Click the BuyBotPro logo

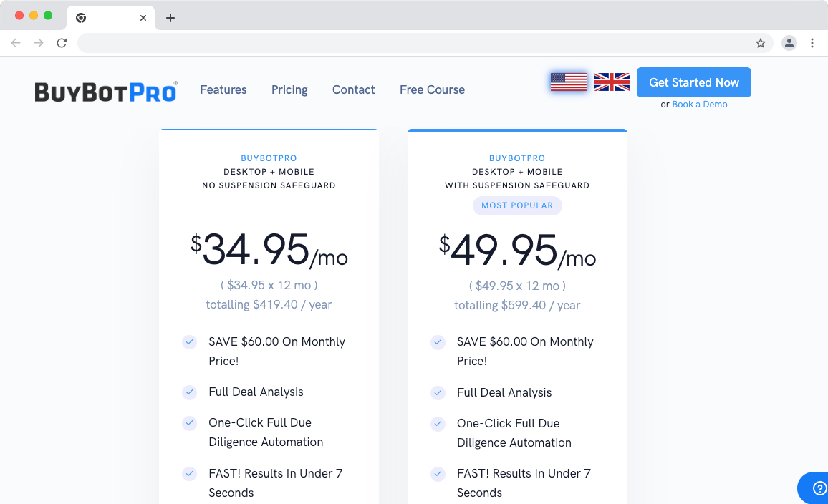(x=105, y=90)
